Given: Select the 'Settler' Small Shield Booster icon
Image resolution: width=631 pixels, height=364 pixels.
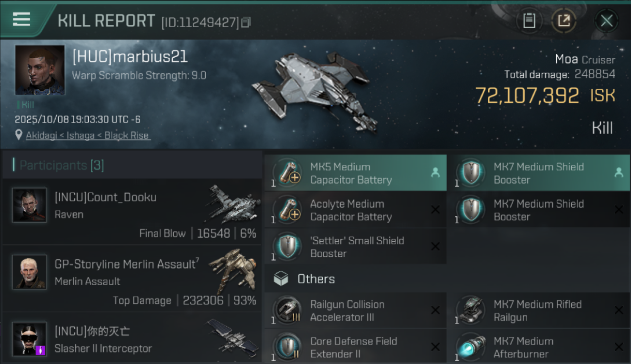Looking at the screenshot, I should [288, 247].
